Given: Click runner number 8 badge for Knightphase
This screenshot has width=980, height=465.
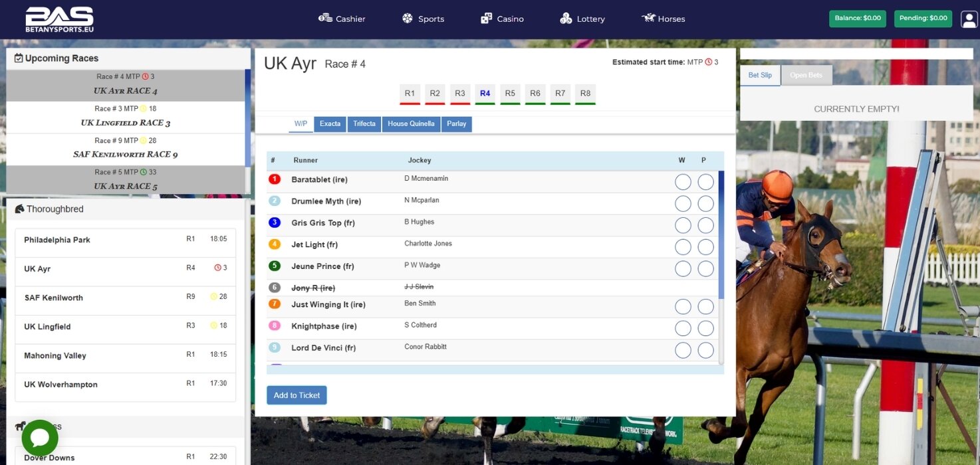Looking at the screenshot, I should 275,326.
